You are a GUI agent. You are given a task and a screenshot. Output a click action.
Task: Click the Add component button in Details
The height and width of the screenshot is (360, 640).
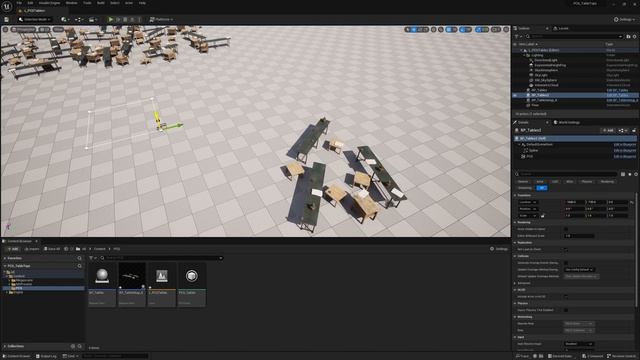(608, 130)
